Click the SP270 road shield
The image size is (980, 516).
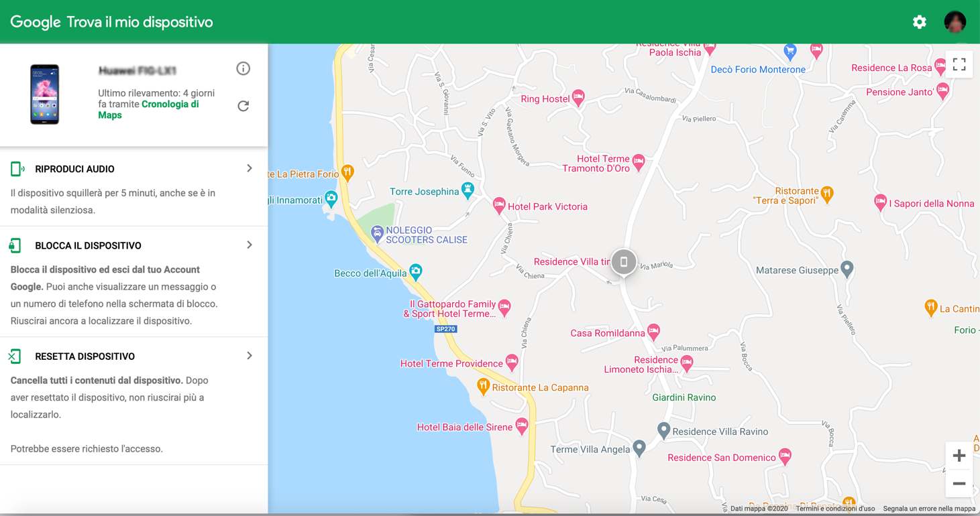pos(446,329)
